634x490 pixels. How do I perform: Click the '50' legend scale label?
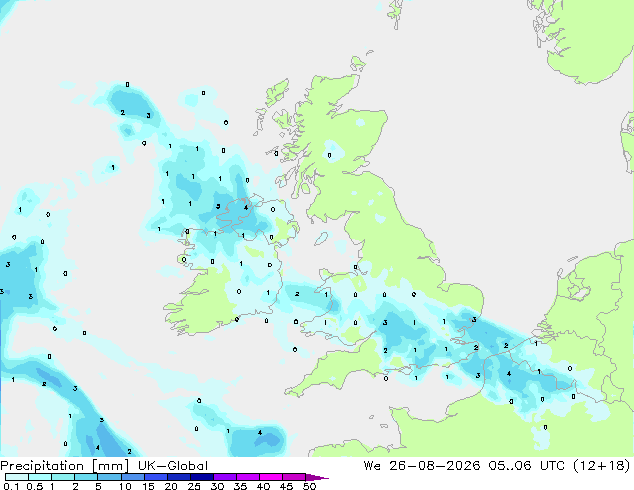click(309, 486)
